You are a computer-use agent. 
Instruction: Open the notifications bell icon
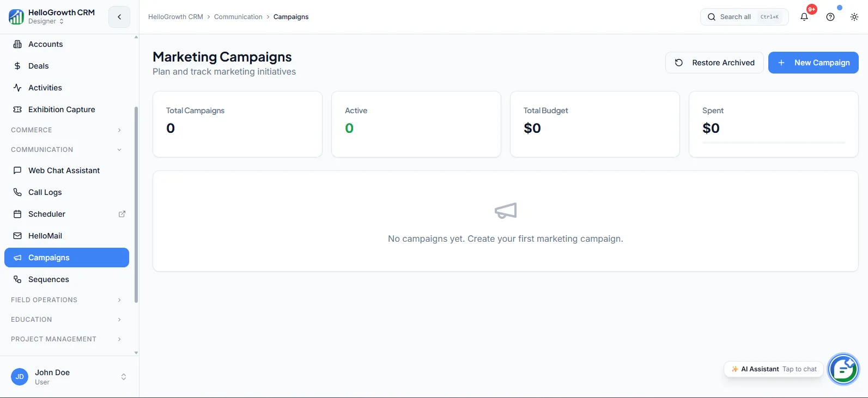804,17
